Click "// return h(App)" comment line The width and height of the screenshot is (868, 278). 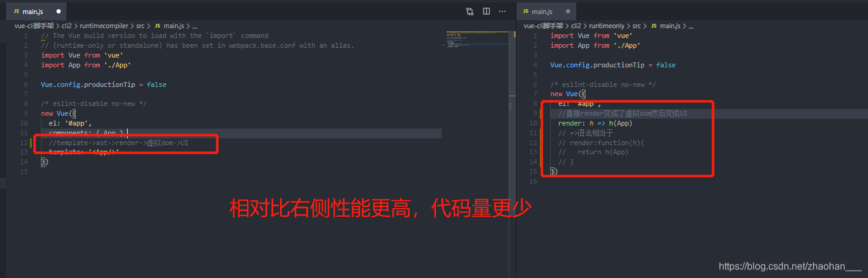click(x=594, y=152)
